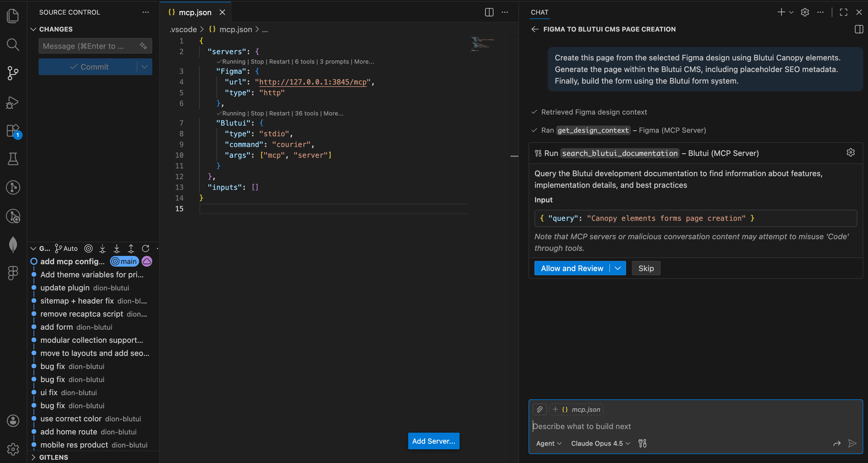Expand the Allow and Review dropdown arrow
The height and width of the screenshot is (463, 868).
click(x=617, y=268)
